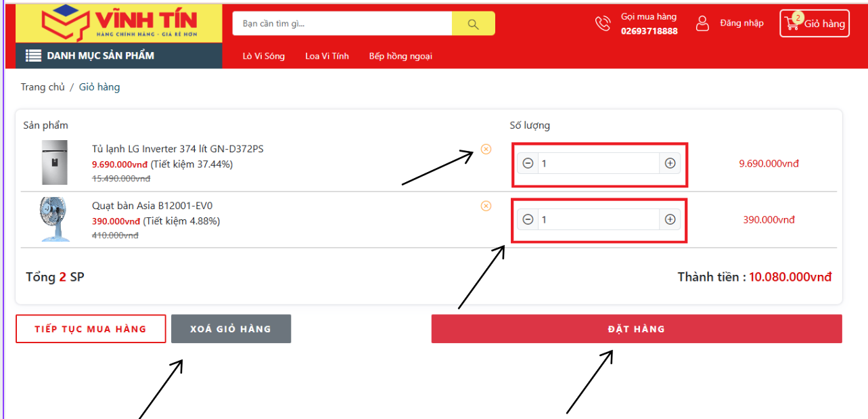Click the Gọi mua hàng label
The width and height of the screenshot is (868, 419).
coord(649,17)
